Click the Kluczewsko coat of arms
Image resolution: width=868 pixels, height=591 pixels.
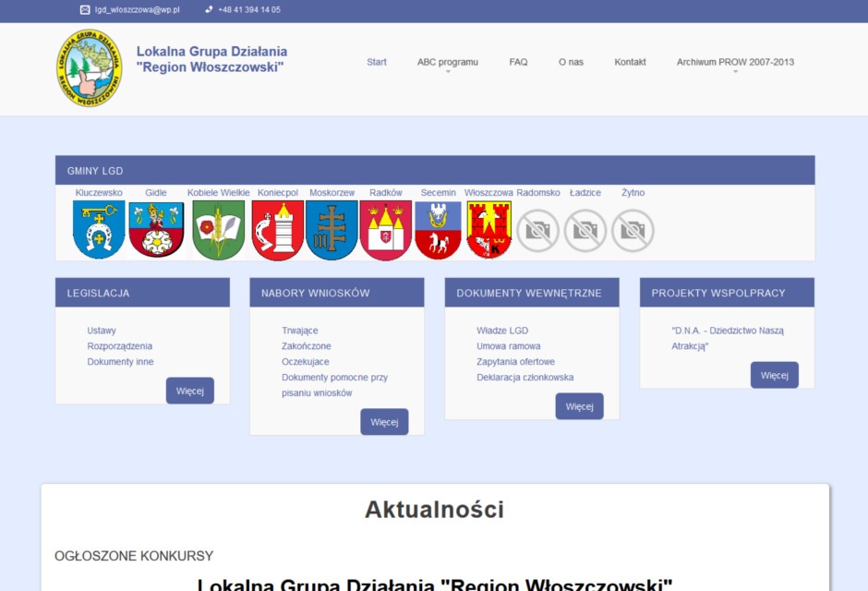coord(99,230)
